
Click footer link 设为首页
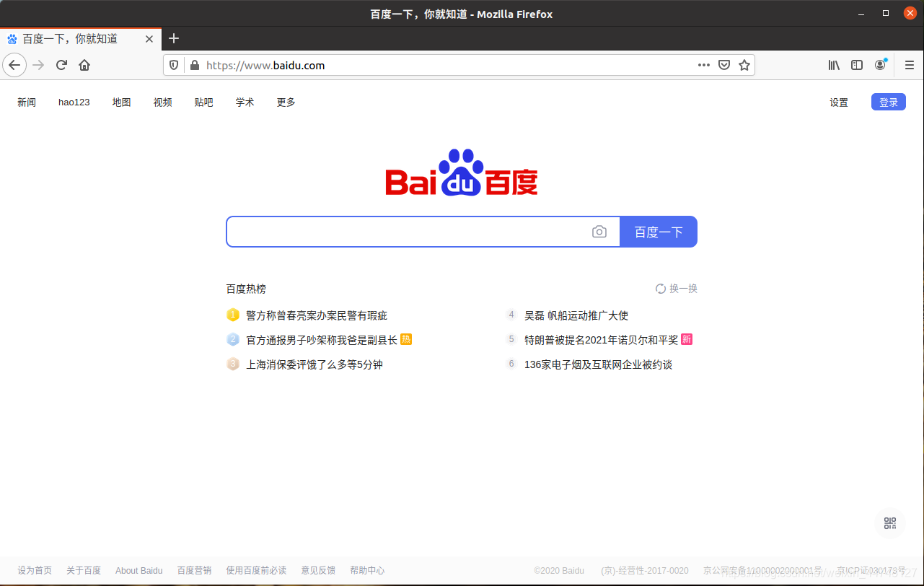[35, 570]
